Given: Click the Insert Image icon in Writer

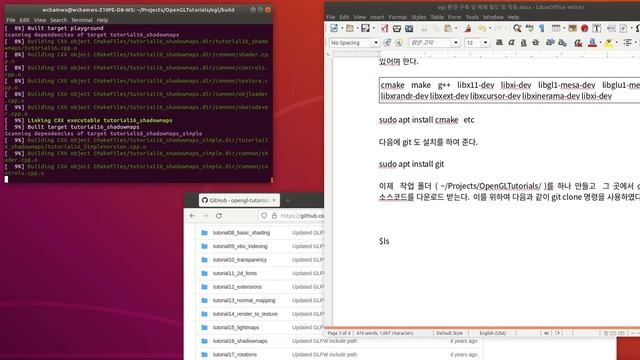Looking at the screenshot, I should tap(572, 28).
